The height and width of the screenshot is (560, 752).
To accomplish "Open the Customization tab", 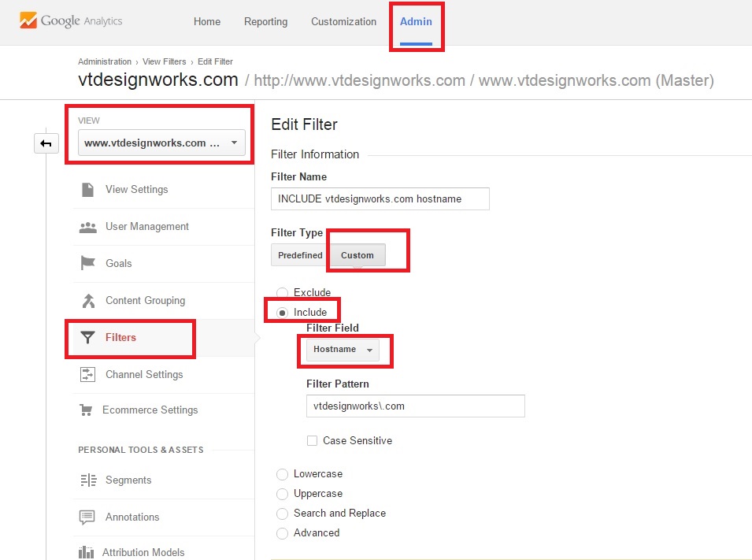I will click(343, 21).
